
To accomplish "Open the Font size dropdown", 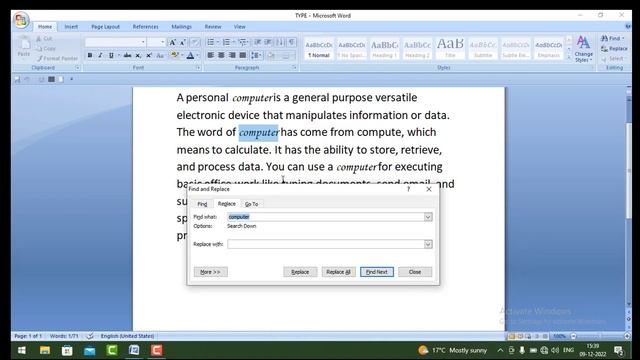I will (x=162, y=42).
